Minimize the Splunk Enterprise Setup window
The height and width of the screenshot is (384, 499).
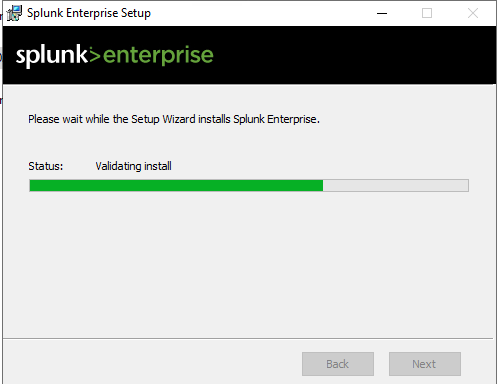(382, 13)
